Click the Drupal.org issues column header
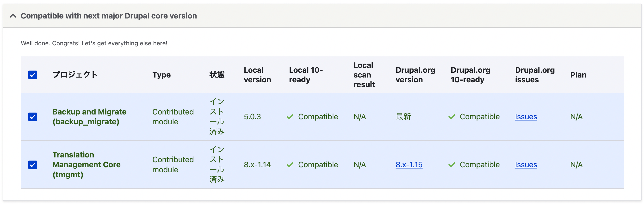Image resolution: width=644 pixels, height=204 pixels. pyautogui.click(x=535, y=75)
